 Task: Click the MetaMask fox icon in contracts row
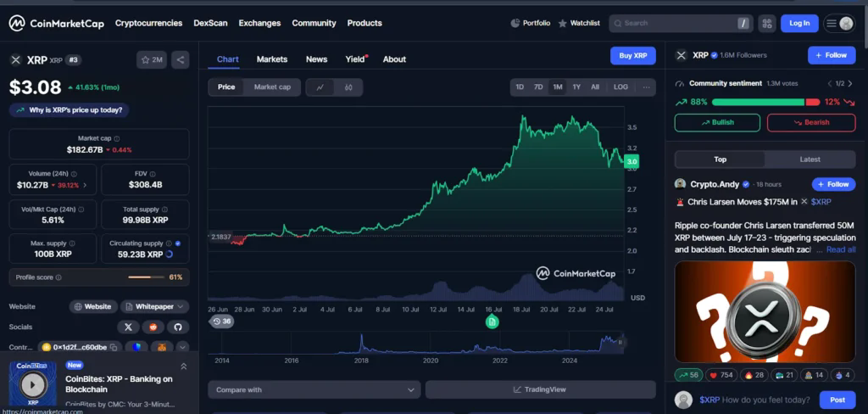coord(162,348)
